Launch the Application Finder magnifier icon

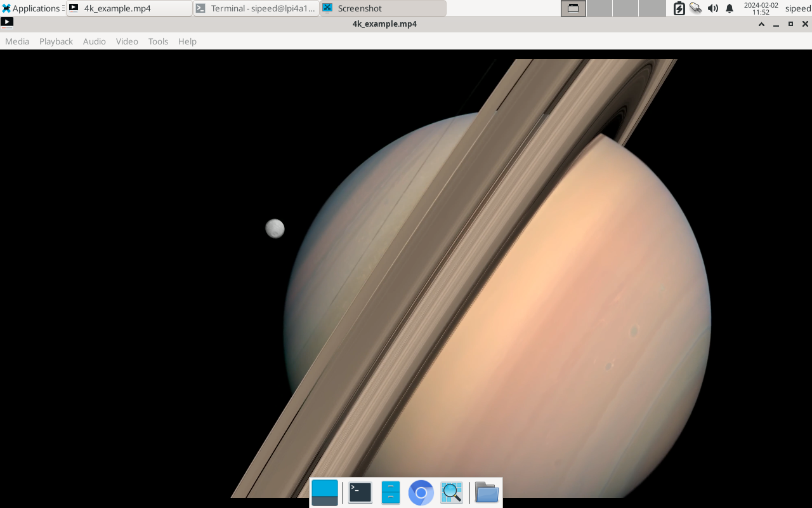point(452,493)
